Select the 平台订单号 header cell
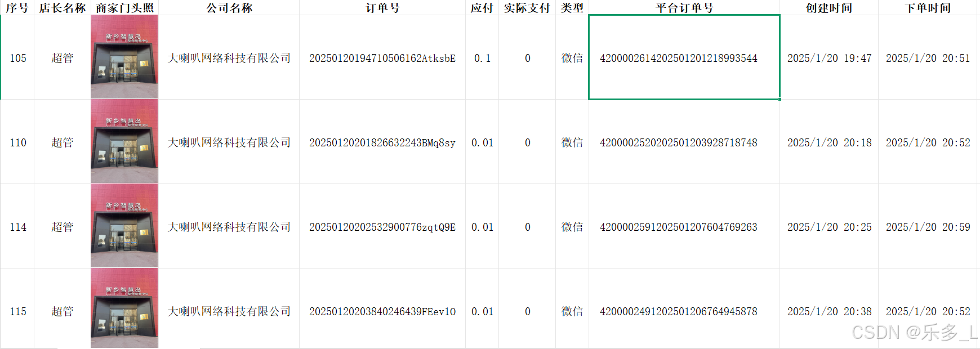Image resolution: width=980 pixels, height=349 pixels. (684, 7)
